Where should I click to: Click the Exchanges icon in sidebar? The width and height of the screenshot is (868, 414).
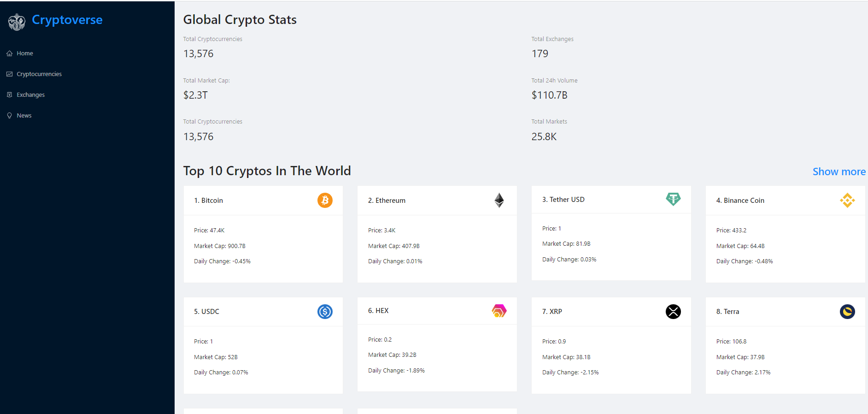(9, 95)
